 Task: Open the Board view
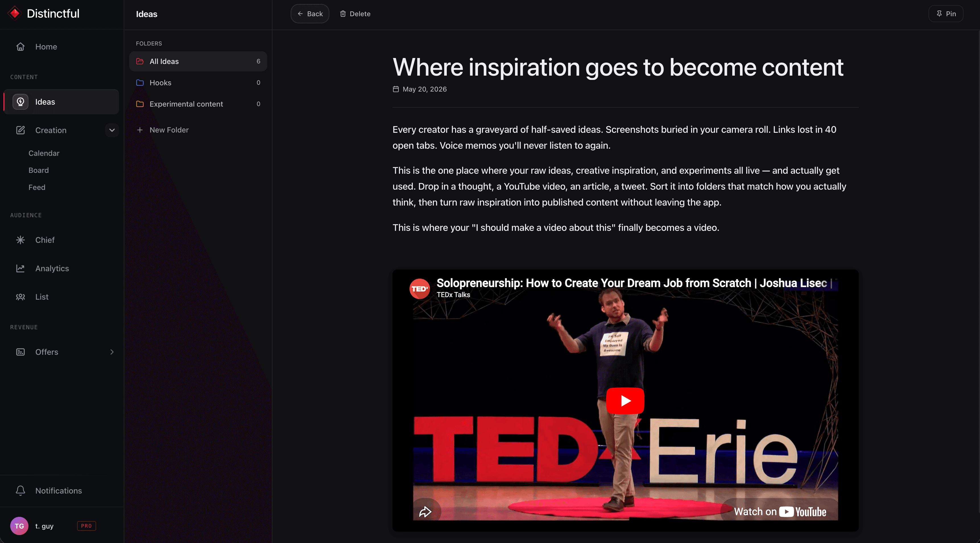[x=38, y=170]
